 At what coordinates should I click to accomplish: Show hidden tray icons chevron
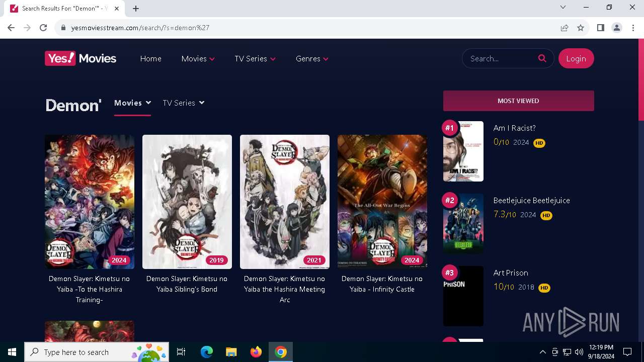542,352
